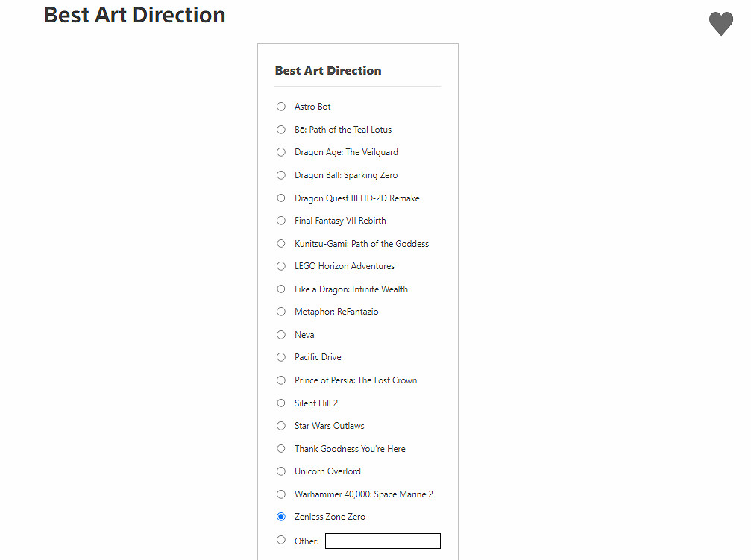This screenshot has height=560, width=751.
Task: Select the Neva option
Action: (281, 335)
